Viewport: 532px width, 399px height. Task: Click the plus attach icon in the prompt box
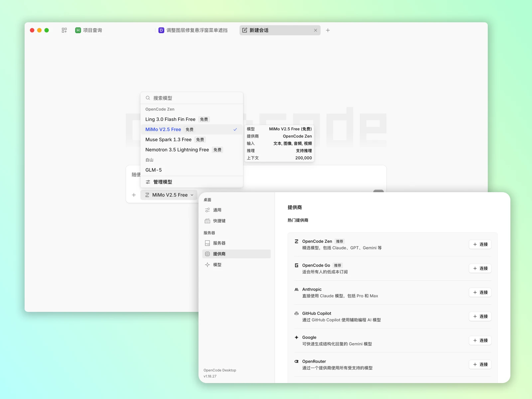coord(134,195)
